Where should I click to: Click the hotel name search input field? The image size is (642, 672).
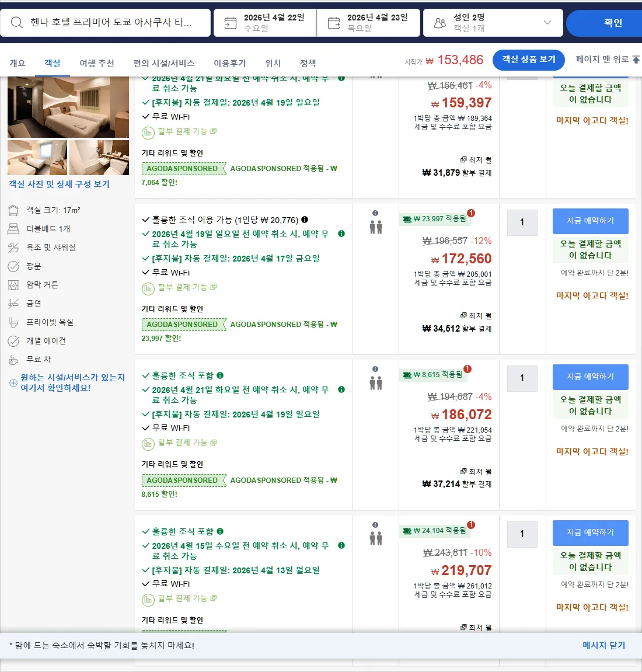tap(106, 23)
